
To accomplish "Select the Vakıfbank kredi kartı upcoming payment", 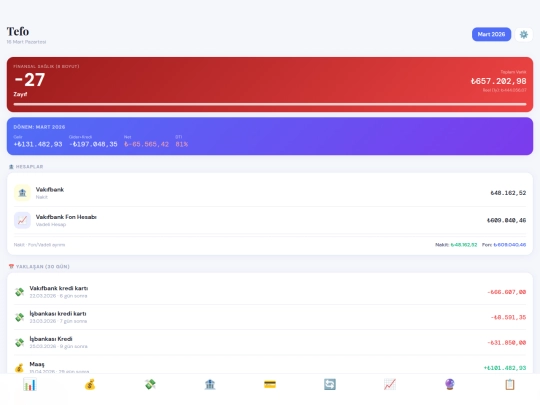I will click(x=270, y=292).
